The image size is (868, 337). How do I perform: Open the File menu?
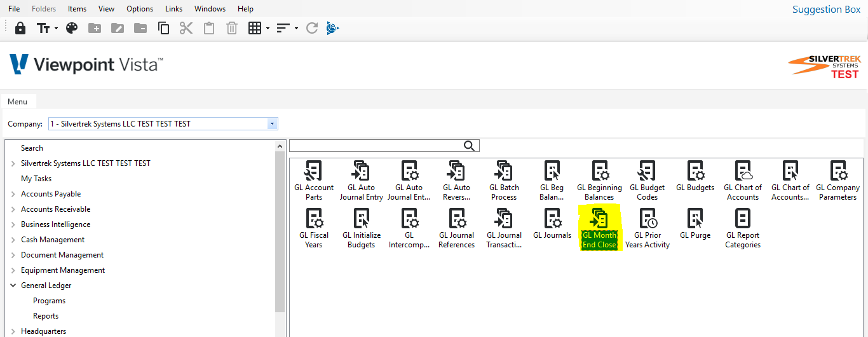14,9
